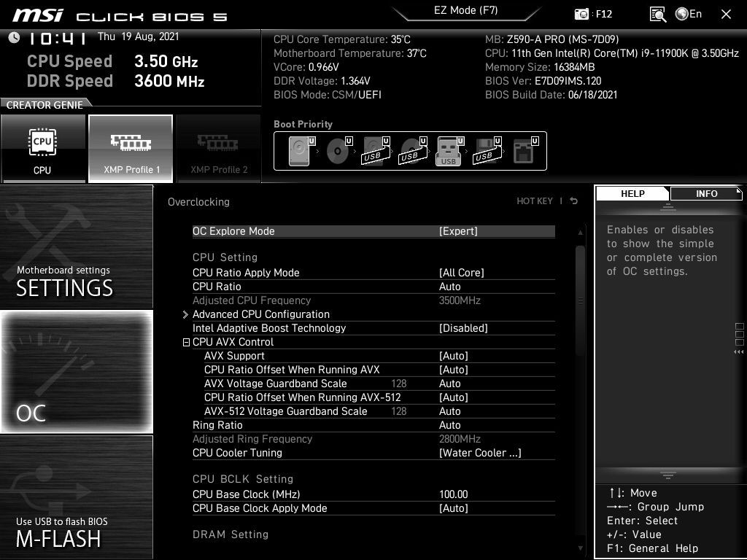Click the date Thu 19 Aug, 2021
The width and height of the screenshot is (747, 560).
pos(138,36)
